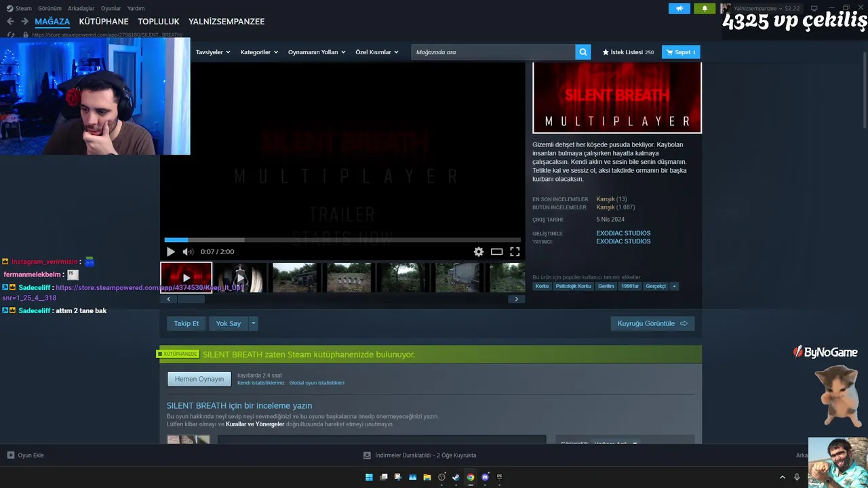The width and height of the screenshot is (868, 488).
Task: Open the Sepet shopping cart
Action: click(681, 52)
